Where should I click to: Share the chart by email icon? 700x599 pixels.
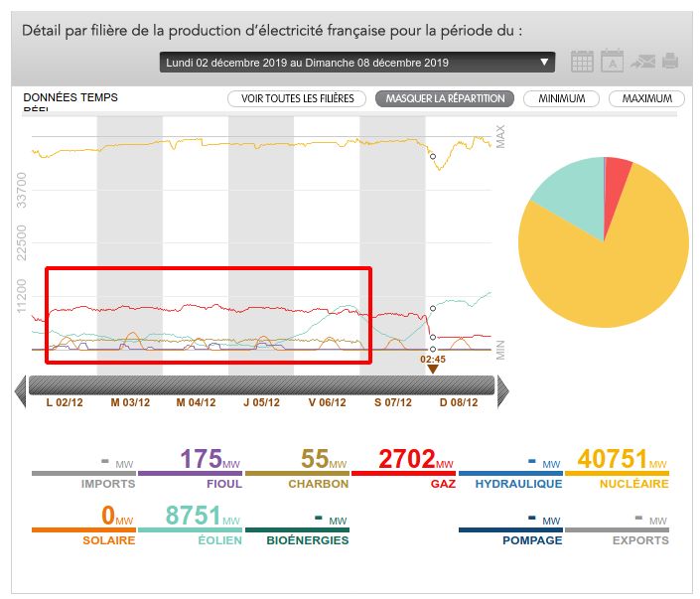click(x=642, y=62)
